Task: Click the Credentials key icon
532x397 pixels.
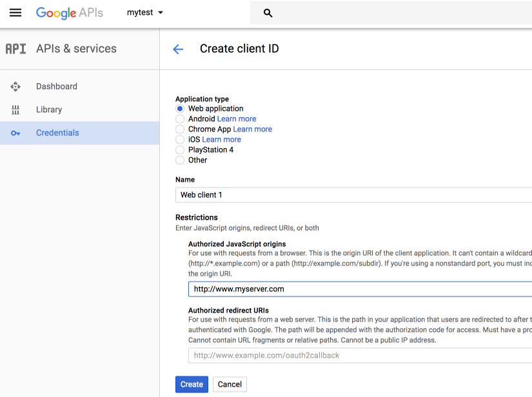Action: [15, 133]
